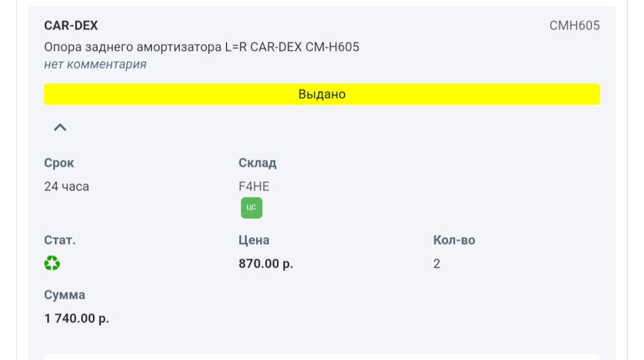The height and width of the screenshot is (360, 644).
Task: Open the CAR-DEX brand name
Action: coord(71,25)
